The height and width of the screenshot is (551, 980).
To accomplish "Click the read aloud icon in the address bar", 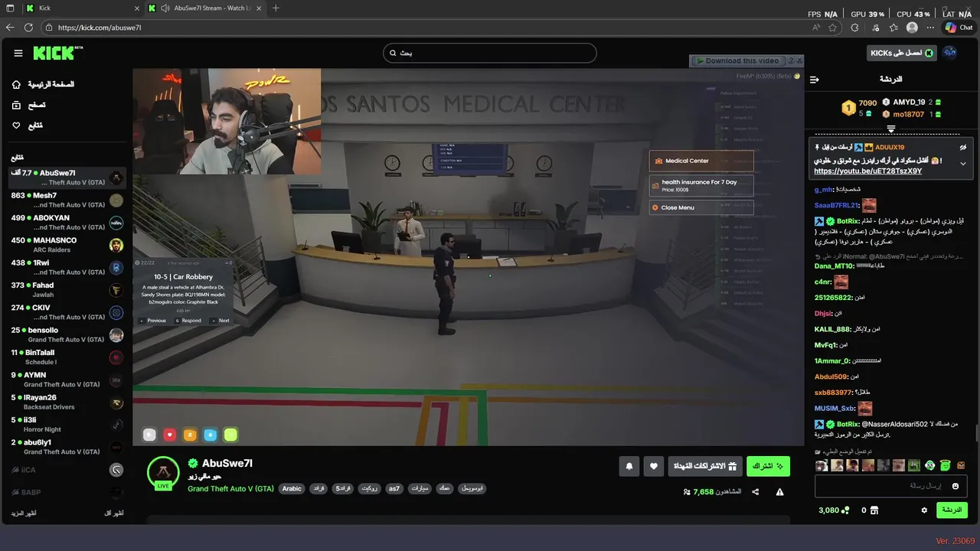I will [816, 27].
